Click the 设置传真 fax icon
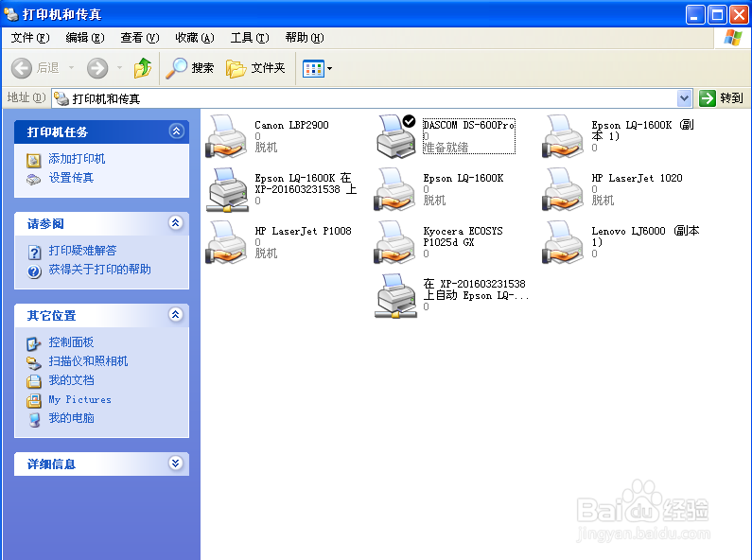This screenshot has height=560, width=752. click(x=33, y=180)
